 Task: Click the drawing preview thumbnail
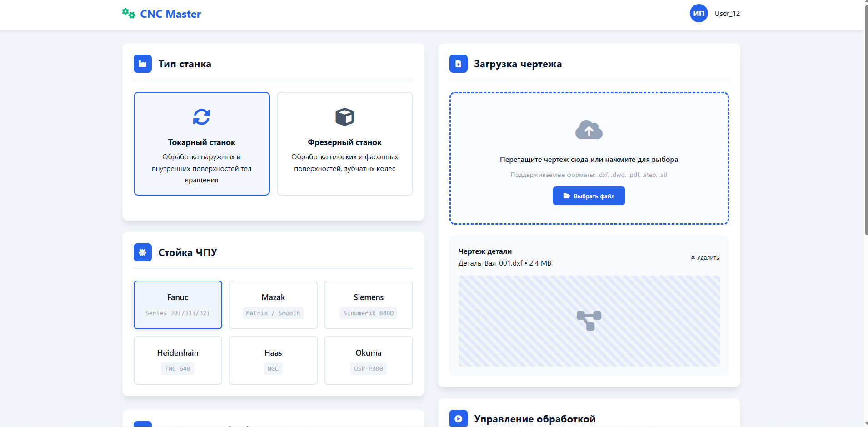pyautogui.click(x=589, y=321)
